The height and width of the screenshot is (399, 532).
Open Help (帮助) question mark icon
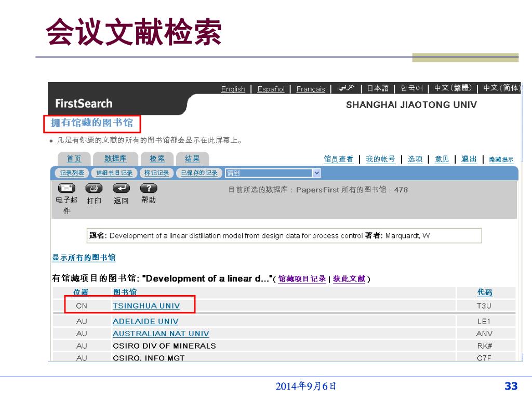click(x=149, y=188)
